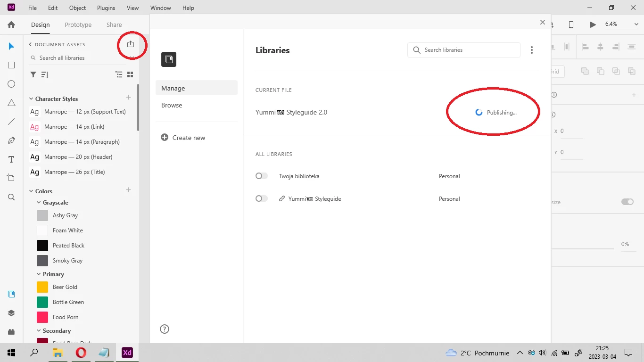Select the Rectangle tool
This screenshot has height=362, width=644.
pos(11,65)
